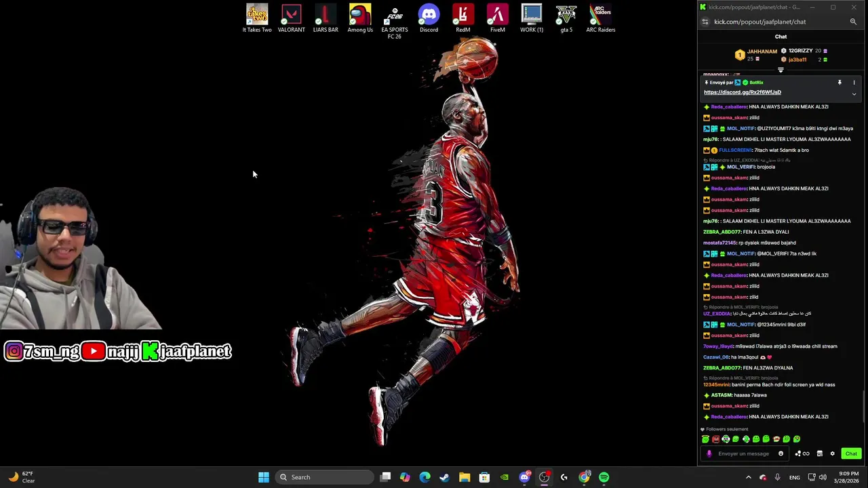This screenshot has height=488, width=868.
Task: Click username Cazawi_06 in chat
Action: (x=715, y=357)
